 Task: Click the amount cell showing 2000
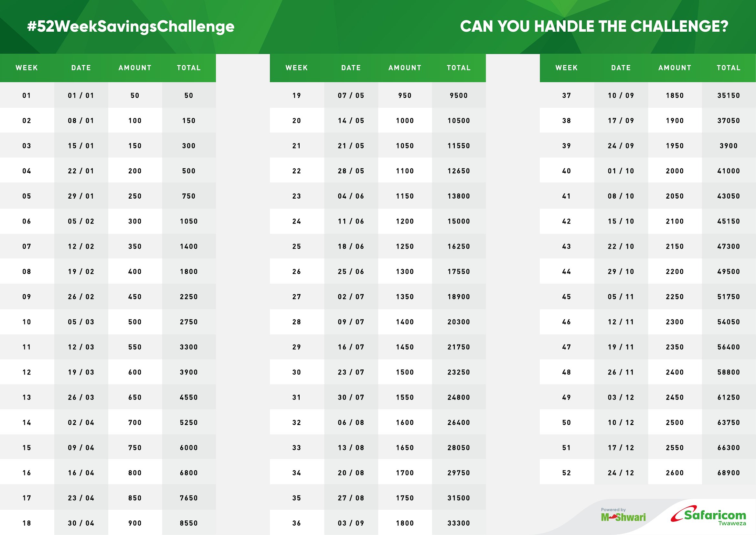tap(675, 171)
